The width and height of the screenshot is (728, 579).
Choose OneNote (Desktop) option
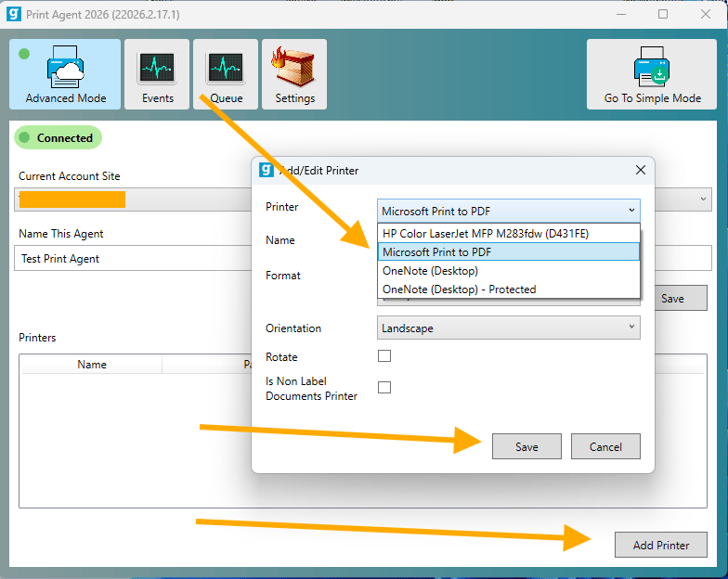pyautogui.click(x=509, y=271)
